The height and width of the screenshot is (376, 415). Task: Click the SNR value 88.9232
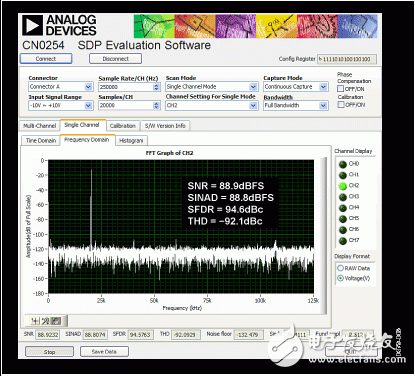[x=48, y=334]
